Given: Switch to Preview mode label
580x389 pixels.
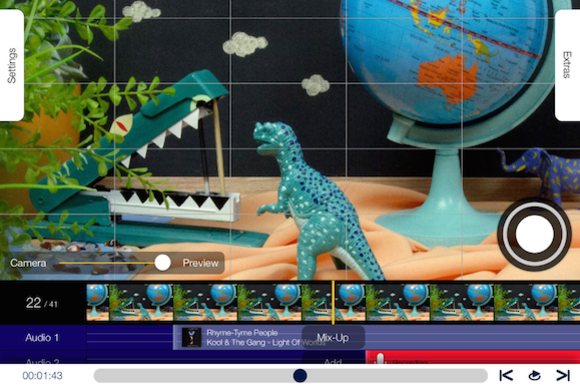Looking at the screenshot, I should tap(200, 263).
